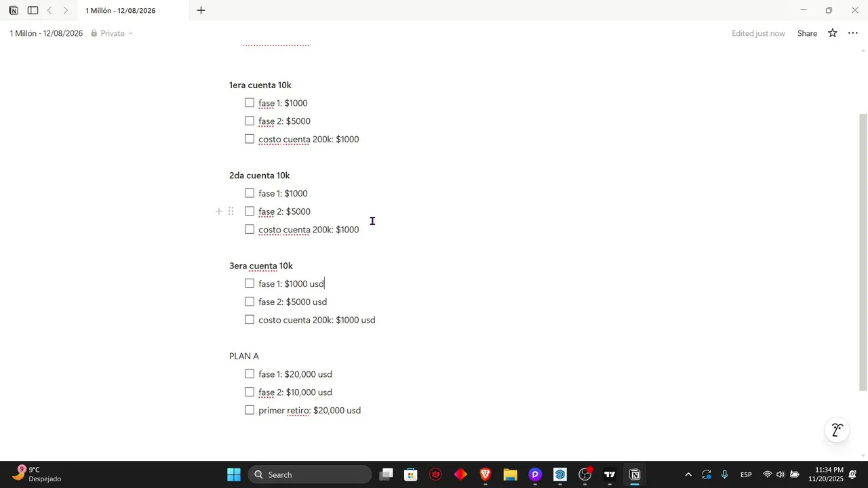Open the clock showing 11:34 PM
The image size is (868, 488).
click(825, 474)
